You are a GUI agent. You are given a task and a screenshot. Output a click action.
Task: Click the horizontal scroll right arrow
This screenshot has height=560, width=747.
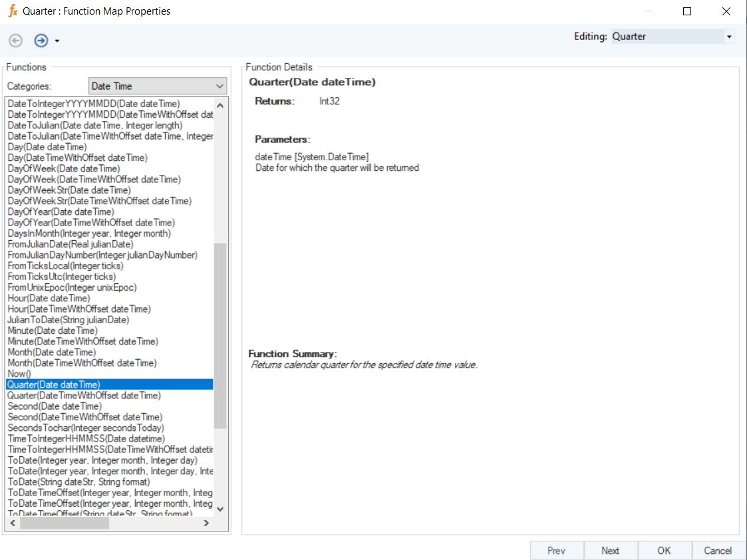[x=206, y=523]
